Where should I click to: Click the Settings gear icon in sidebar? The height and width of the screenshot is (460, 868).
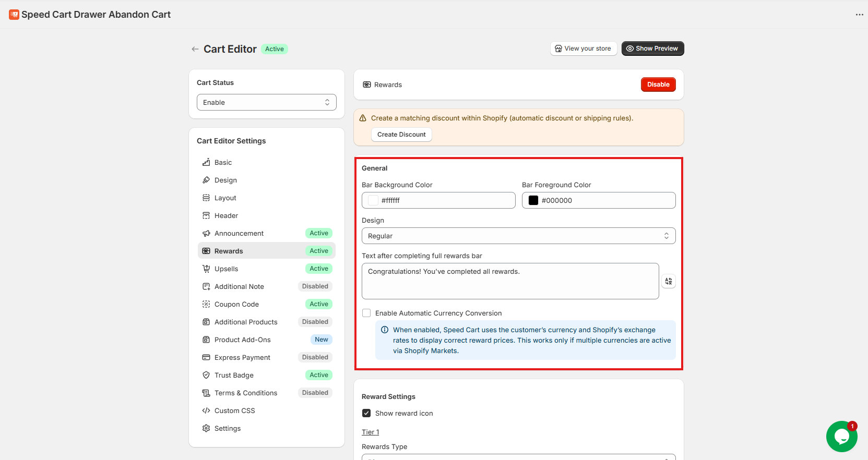click(x=206, y=428)
